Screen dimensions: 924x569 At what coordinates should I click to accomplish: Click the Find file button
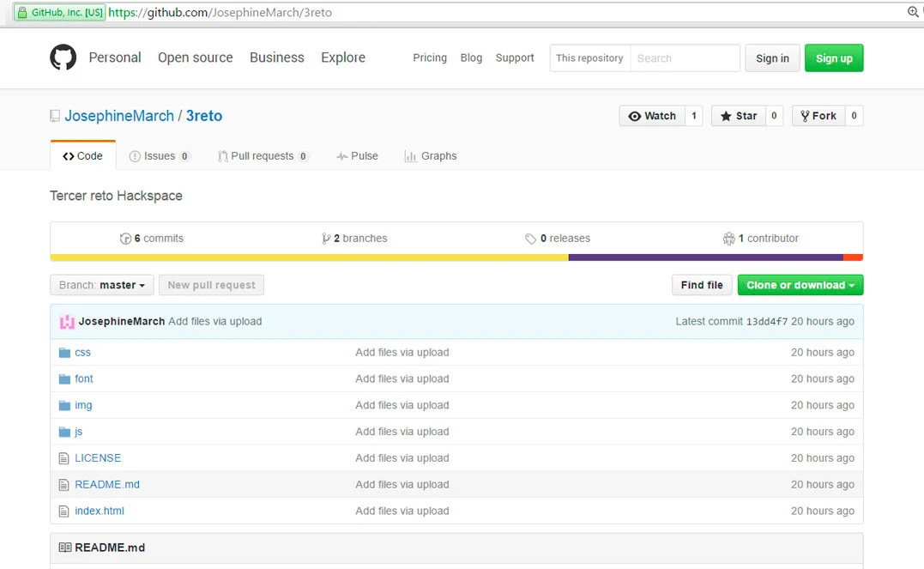[702, 285]
